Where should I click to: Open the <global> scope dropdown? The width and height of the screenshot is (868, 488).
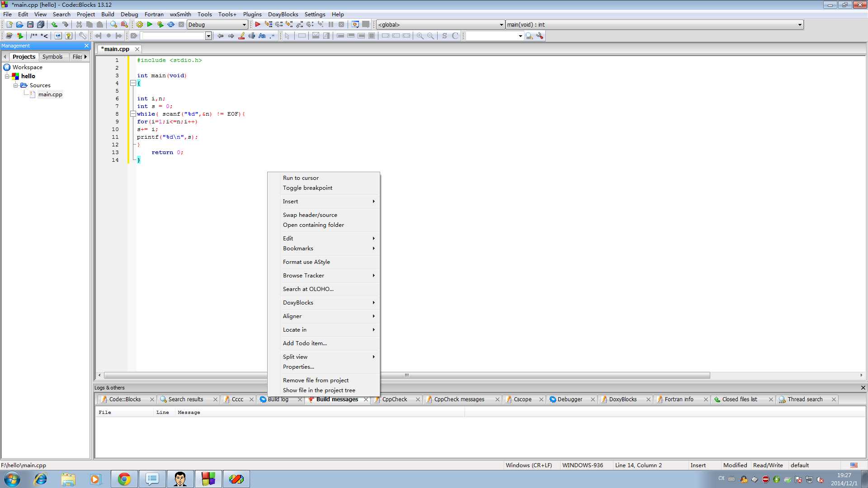coord(501,25)
